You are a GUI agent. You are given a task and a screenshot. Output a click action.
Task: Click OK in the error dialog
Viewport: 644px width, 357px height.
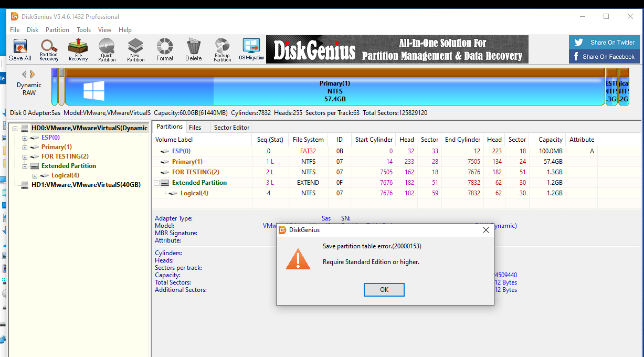point(384,290)
